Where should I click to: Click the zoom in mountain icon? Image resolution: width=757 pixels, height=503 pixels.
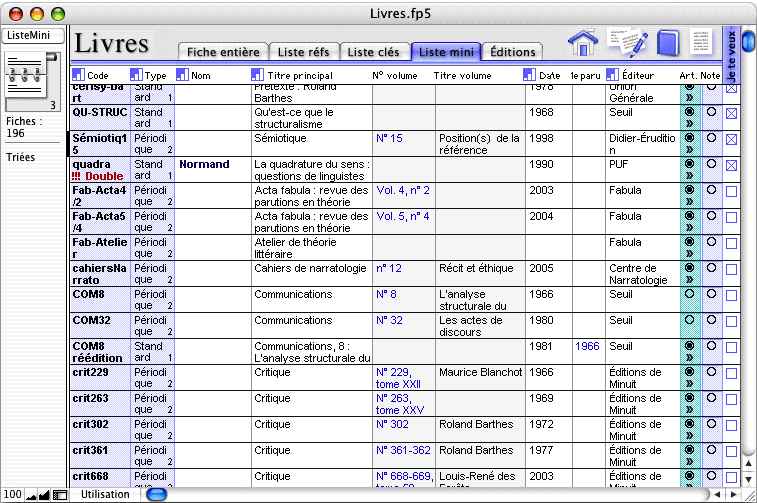[x=44, y=495]
